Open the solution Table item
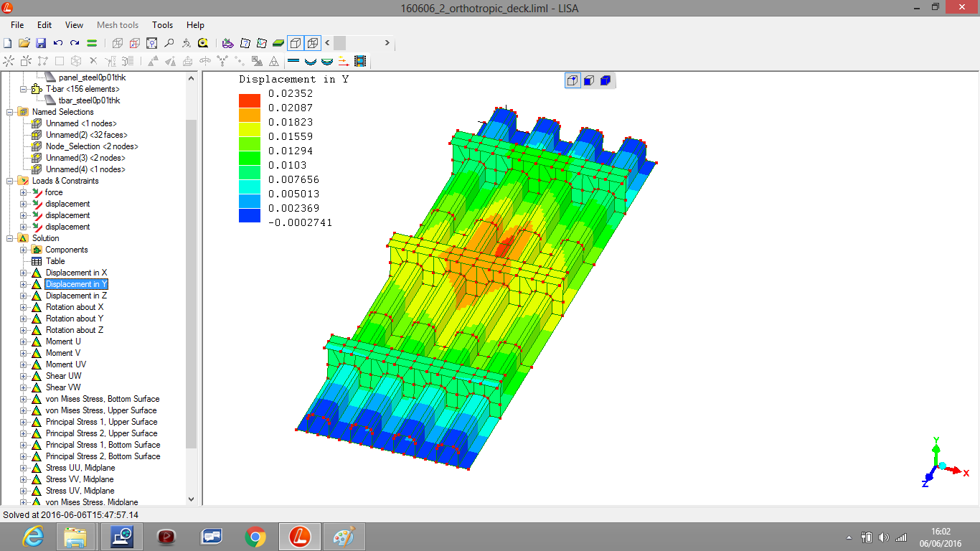The width and height of the screenshot is (980, 551). tap(55, 261)
